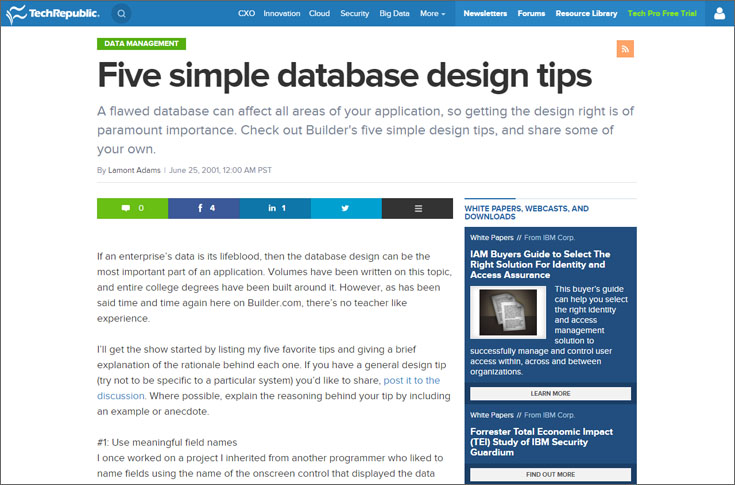Screen dimensions: 735x485
Task: Open author Lamont Adams' profile
Action: click(x=134, y=170)
